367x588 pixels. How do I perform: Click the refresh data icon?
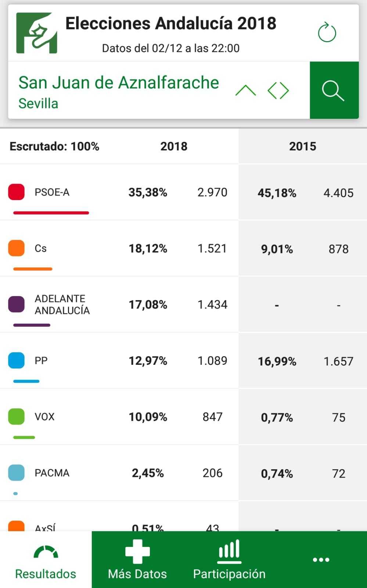327,33
